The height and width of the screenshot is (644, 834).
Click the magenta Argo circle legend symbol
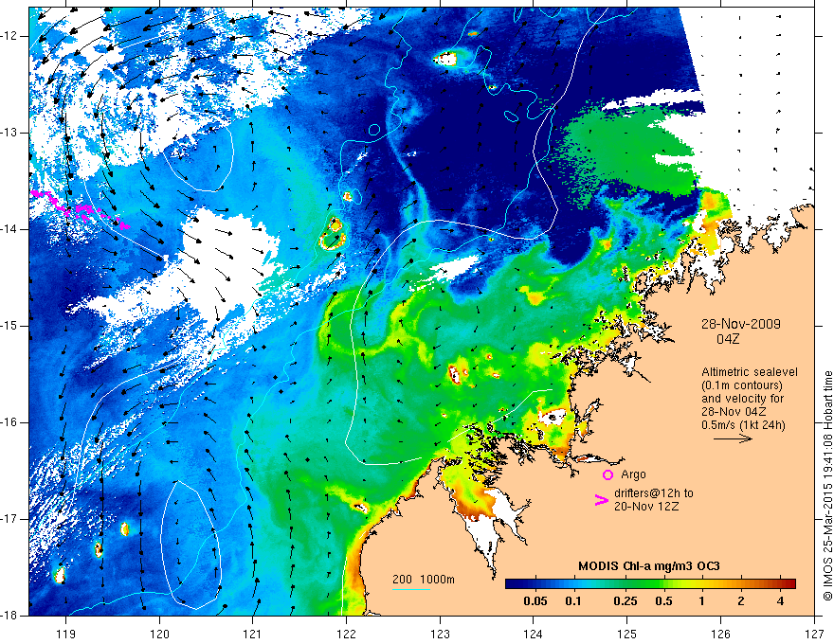tap(607, 474)
